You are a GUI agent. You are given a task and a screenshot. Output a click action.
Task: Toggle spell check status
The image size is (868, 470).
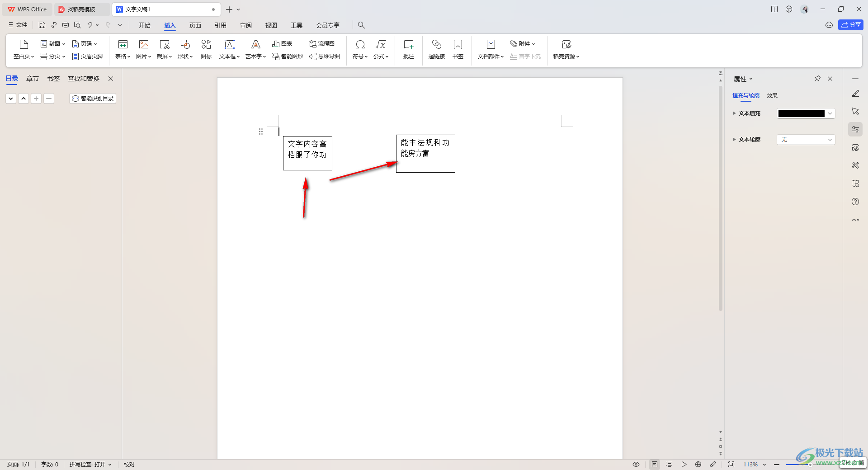tap(90, 464)
